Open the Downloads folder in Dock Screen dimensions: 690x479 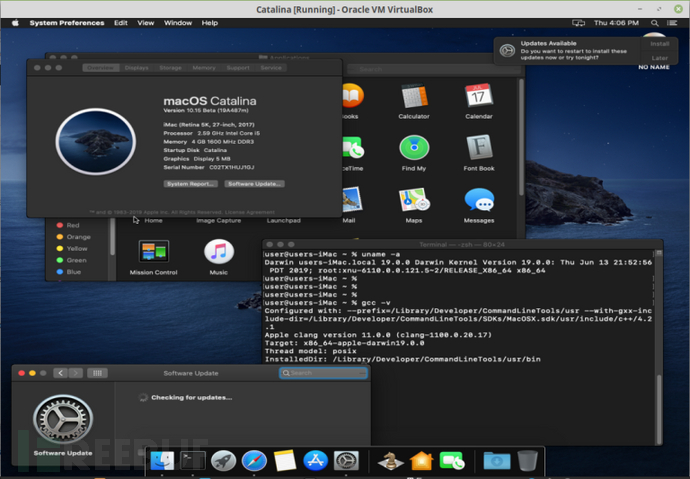(x=497, y=461)
